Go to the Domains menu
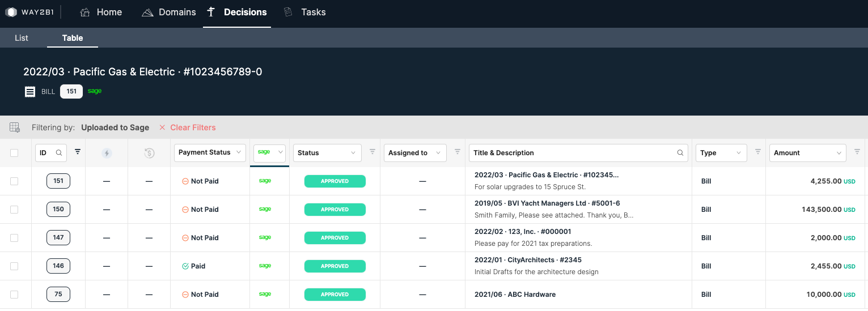This screenshot has height=311, width=868. [169, 12]
